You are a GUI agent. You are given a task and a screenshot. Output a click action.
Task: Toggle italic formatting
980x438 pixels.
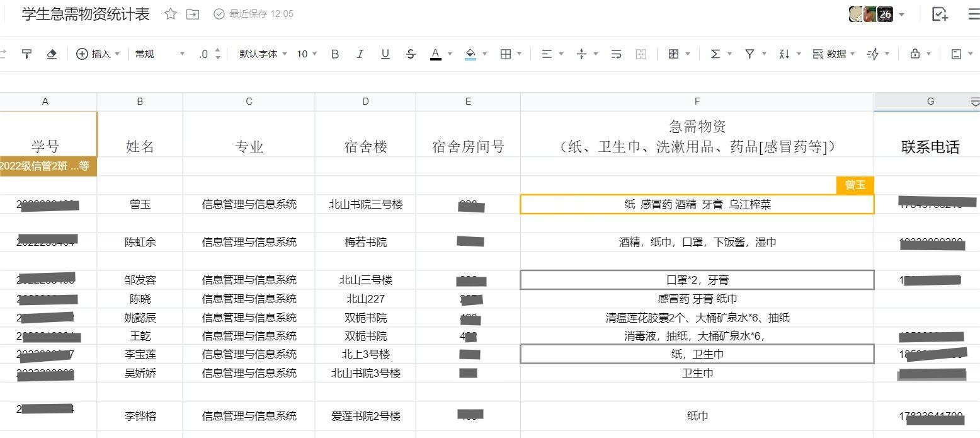[360, 54]
